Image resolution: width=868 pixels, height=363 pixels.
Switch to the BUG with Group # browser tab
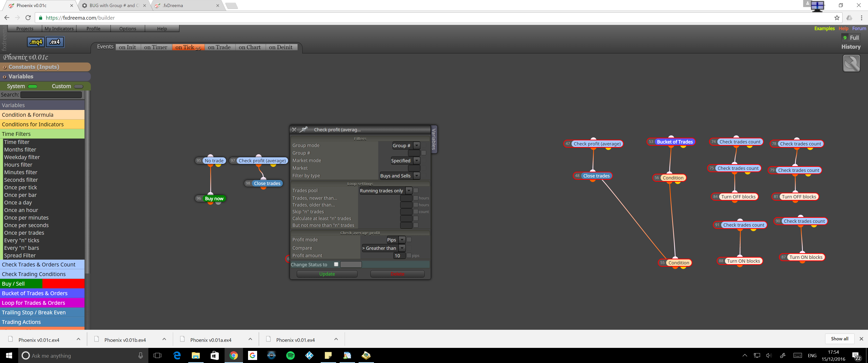114,5
